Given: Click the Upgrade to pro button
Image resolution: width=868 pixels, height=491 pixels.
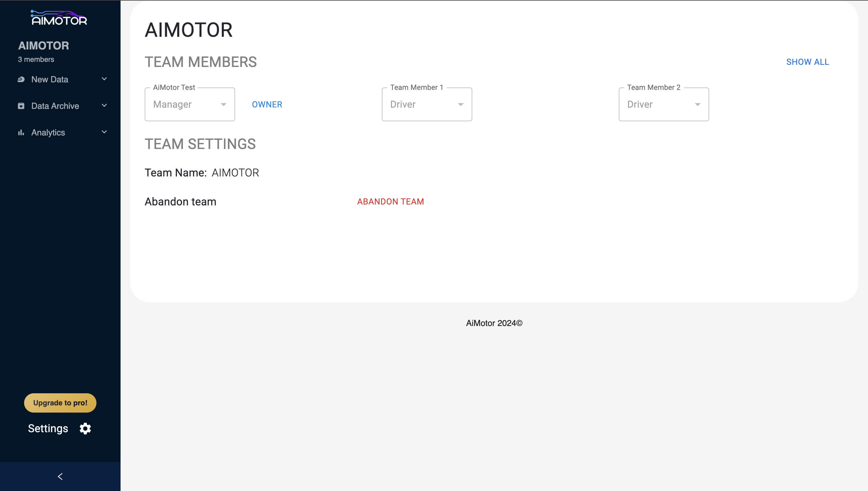Looking at the screenshot, I should 60,403.
